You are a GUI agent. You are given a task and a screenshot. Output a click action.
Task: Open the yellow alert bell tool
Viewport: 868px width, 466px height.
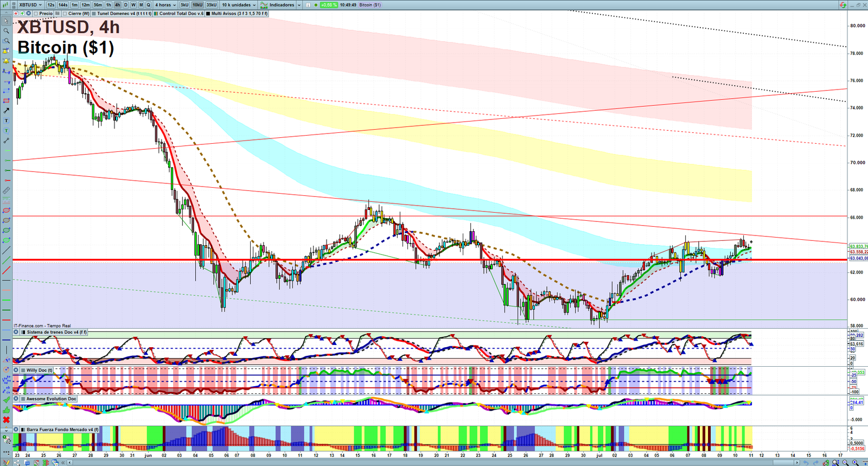point(7,61)
